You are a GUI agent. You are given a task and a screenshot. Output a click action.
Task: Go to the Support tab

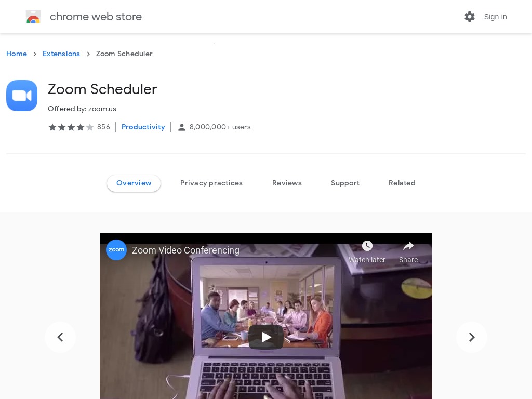tap(345, 183)
